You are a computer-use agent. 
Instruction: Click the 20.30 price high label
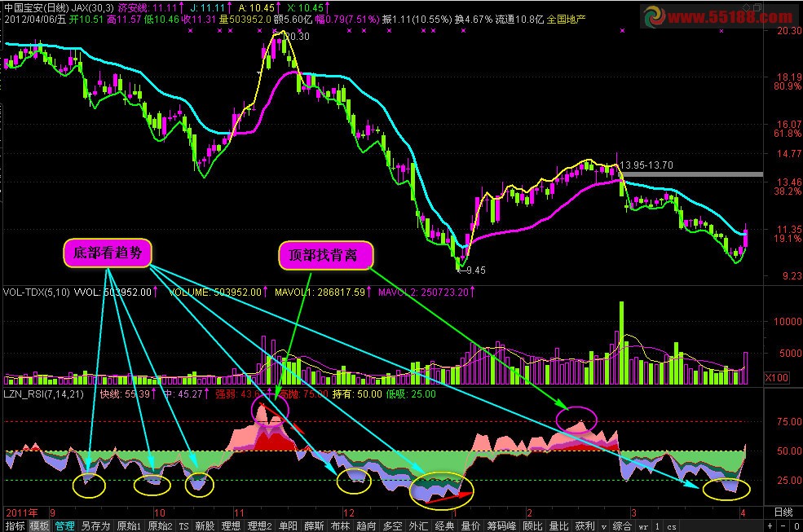(297, 37)
